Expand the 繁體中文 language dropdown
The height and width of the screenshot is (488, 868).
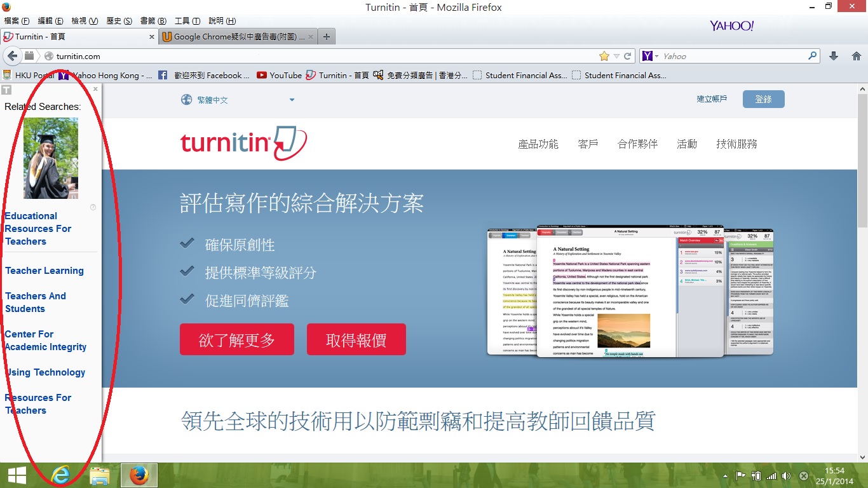point(292,100)
